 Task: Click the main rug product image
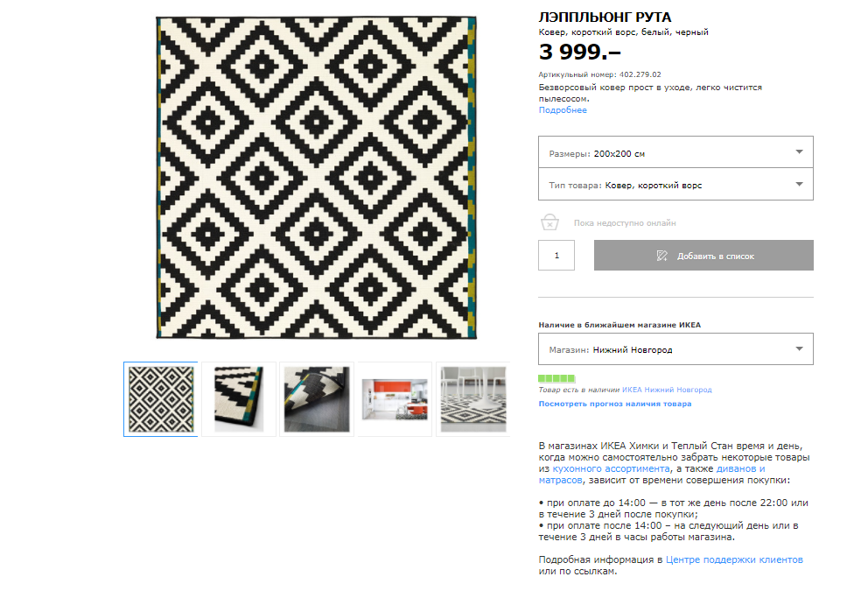(317, 178)
